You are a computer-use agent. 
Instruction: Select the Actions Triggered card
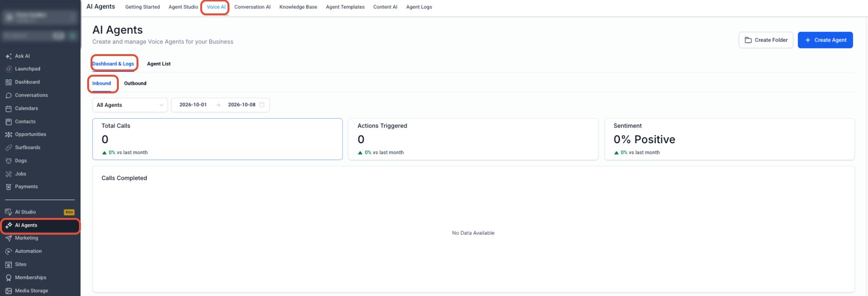[473, 139]
